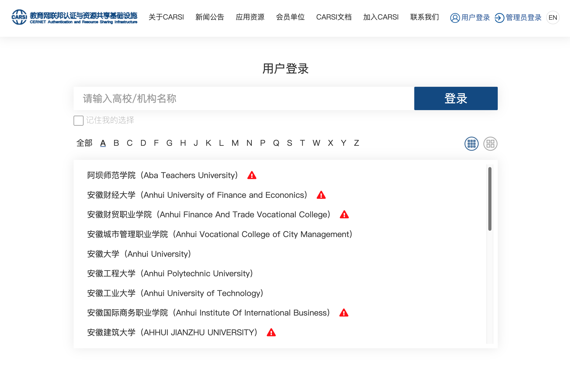Screen dimensions: 570x392
Task: Click the user login person icon
Action: [x=455, y=18]
